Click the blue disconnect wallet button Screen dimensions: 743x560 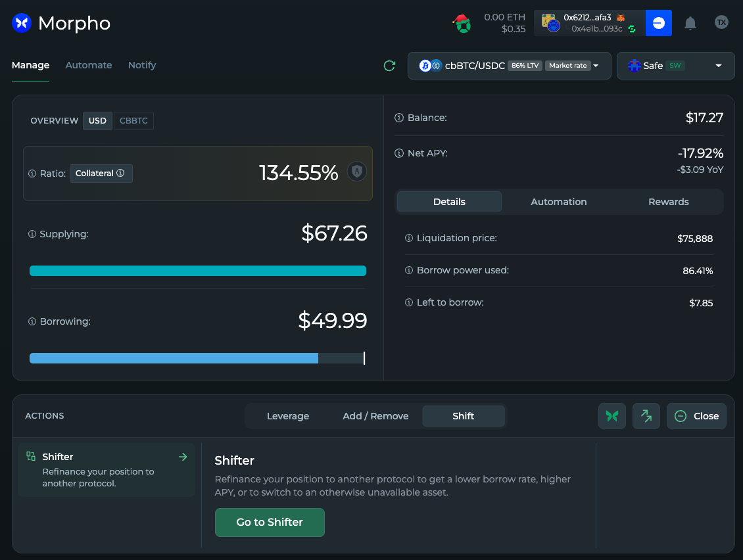(659, 23)
